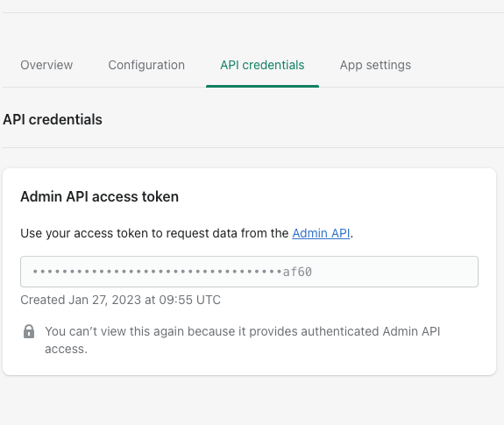Image resolution: width=504 pixels, height=425 pixels.
Task: Click the masked dots of the token
Action: (x=157, y=272)
